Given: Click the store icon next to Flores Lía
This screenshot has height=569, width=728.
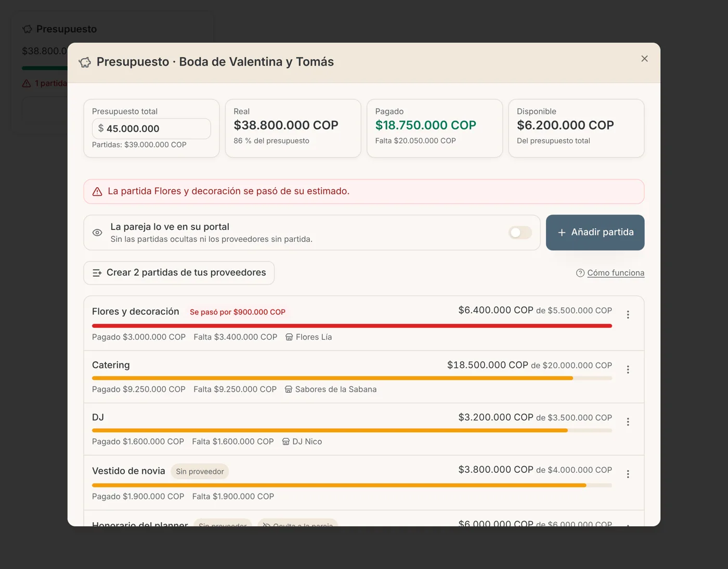Looking at the screenshot, I should (289, 337).
